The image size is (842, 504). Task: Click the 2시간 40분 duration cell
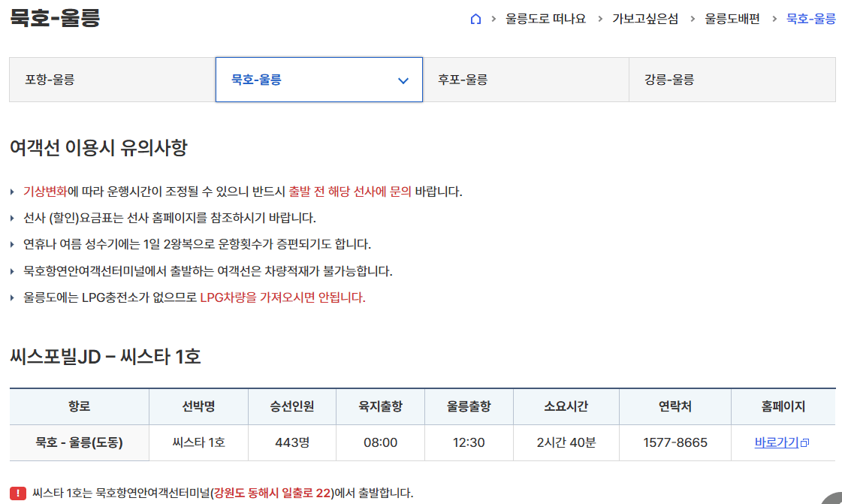566,443
